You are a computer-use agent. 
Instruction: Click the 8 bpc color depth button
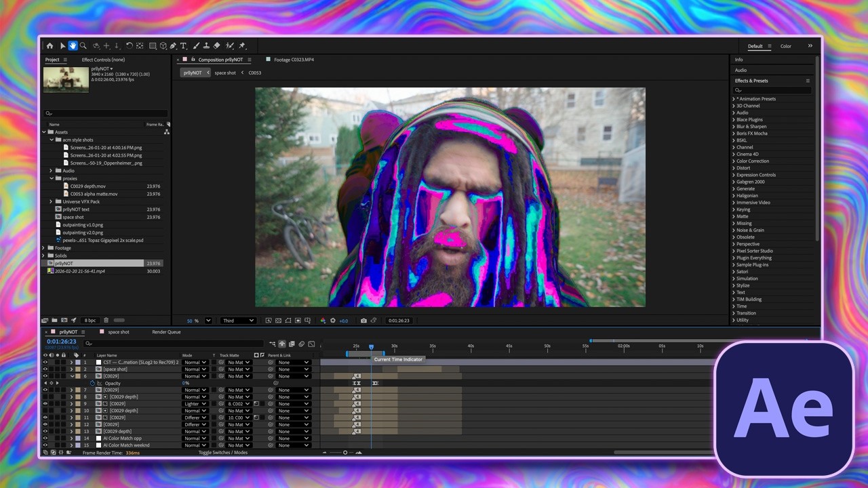(90, 320)
